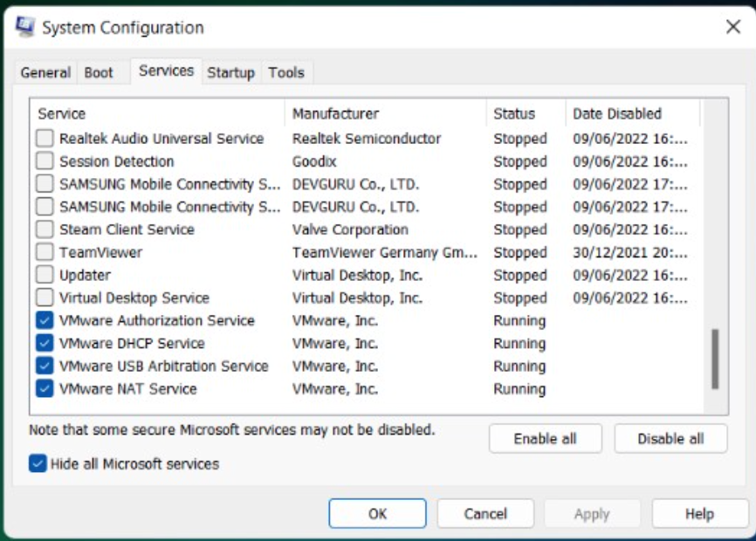Open the Boot tab

(x=99, y=72)
